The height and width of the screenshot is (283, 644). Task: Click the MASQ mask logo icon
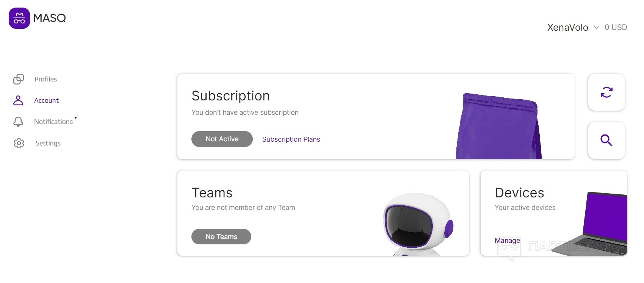click(x=19, y=18)
